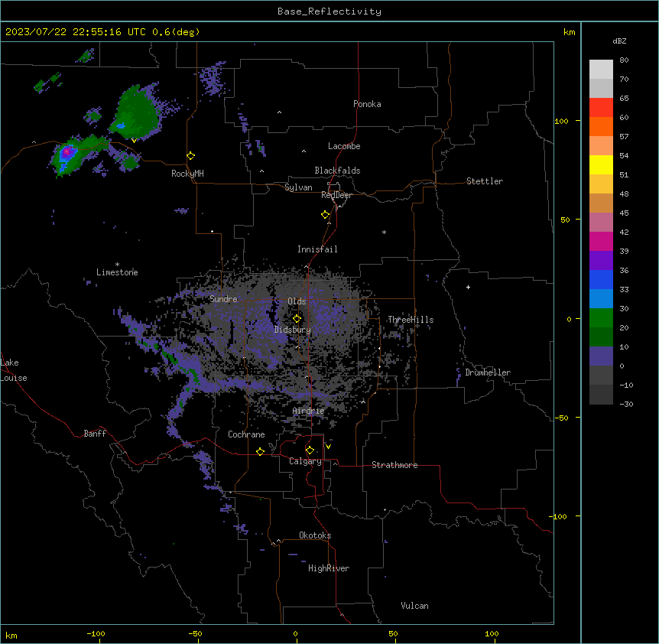The image size is (659, 644).
Task: Select the RedDeer city label
Action: tap(336, 195)
